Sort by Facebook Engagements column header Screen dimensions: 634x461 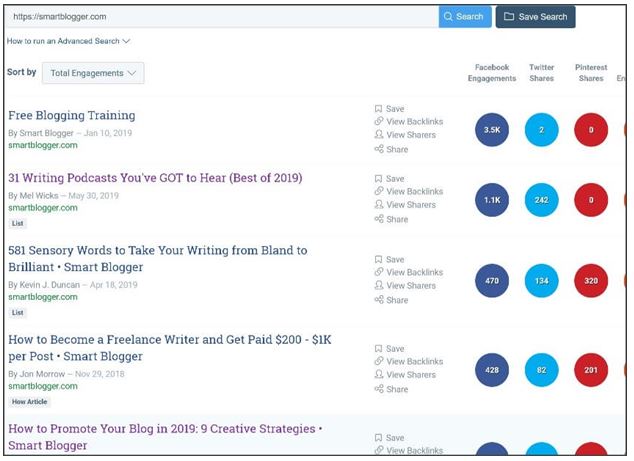pyautogui.click(x=491, y=73)
